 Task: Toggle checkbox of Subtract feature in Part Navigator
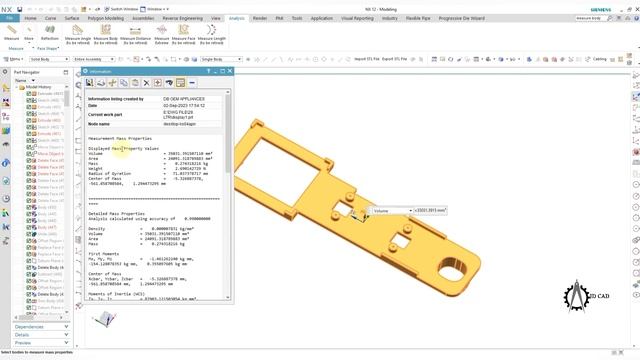(x=29, y=274)
